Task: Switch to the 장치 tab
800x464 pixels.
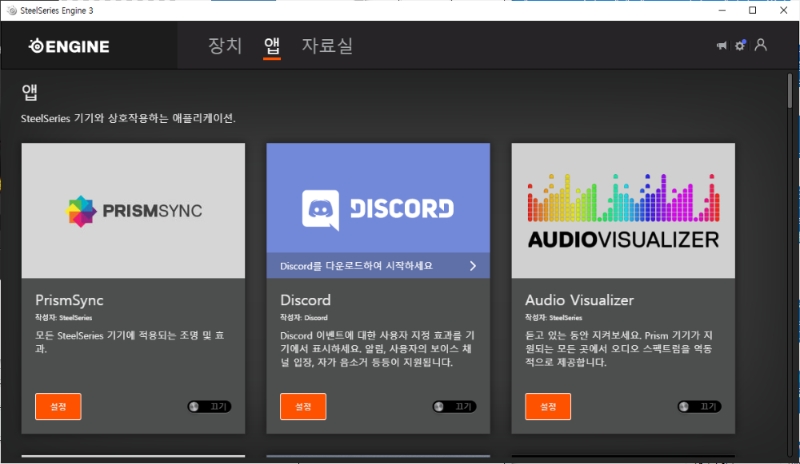Action: pyautogui.click(x=225, y=46)
